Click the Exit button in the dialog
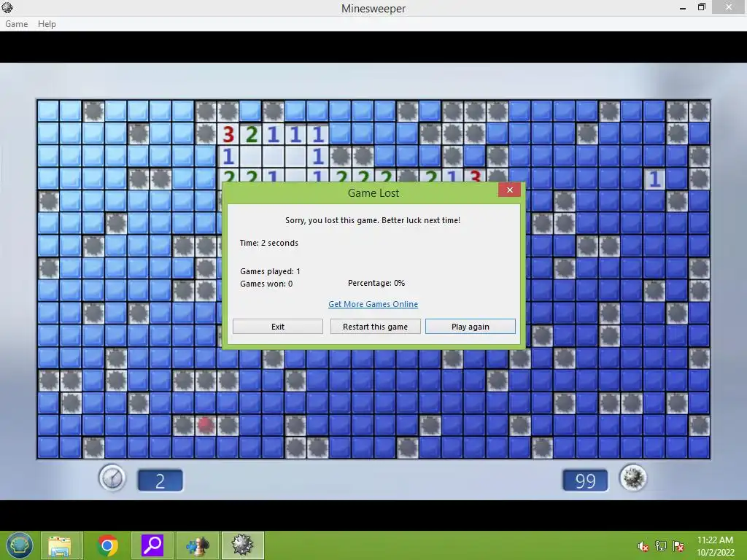The height and width of the screenshot is (560, 747). pos(278,327)
